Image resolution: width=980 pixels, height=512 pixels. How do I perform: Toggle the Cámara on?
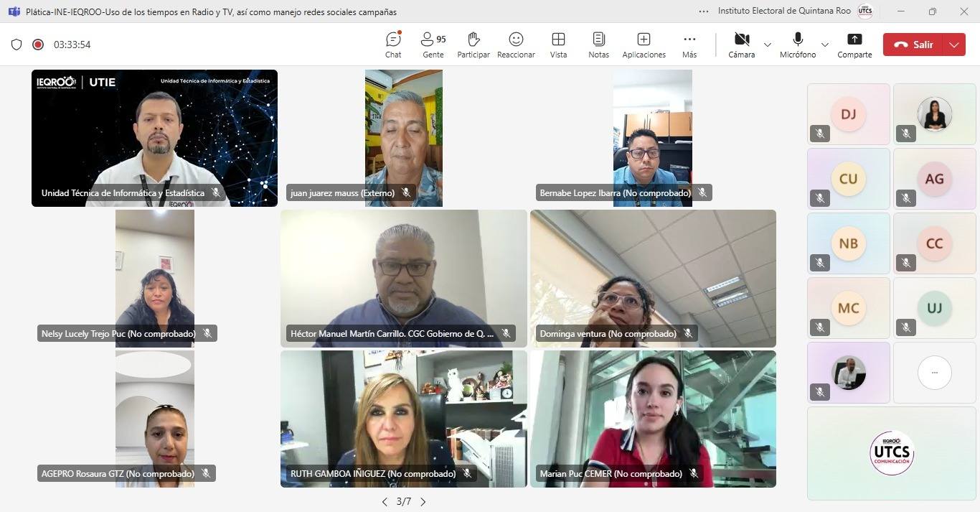[741, 45]
